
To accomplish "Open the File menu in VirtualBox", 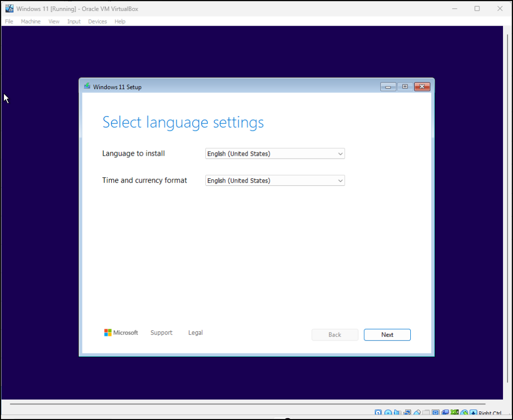I will click(x=9, y=21).
